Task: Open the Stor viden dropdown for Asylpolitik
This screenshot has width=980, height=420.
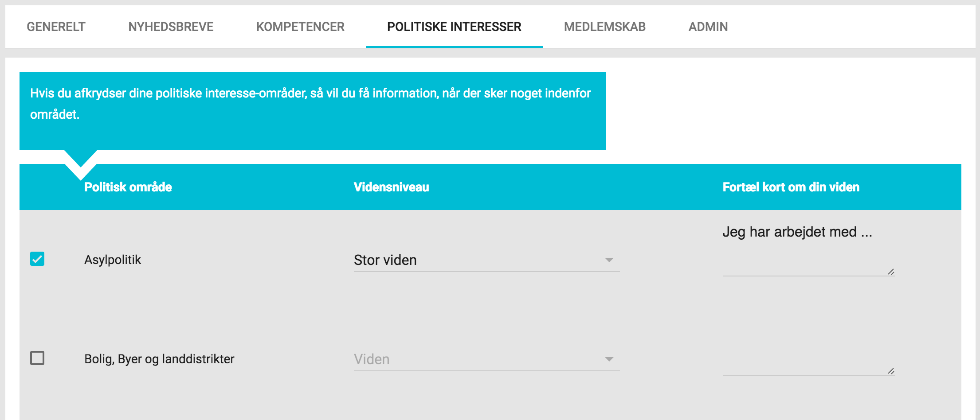Action: click(486, 260)
